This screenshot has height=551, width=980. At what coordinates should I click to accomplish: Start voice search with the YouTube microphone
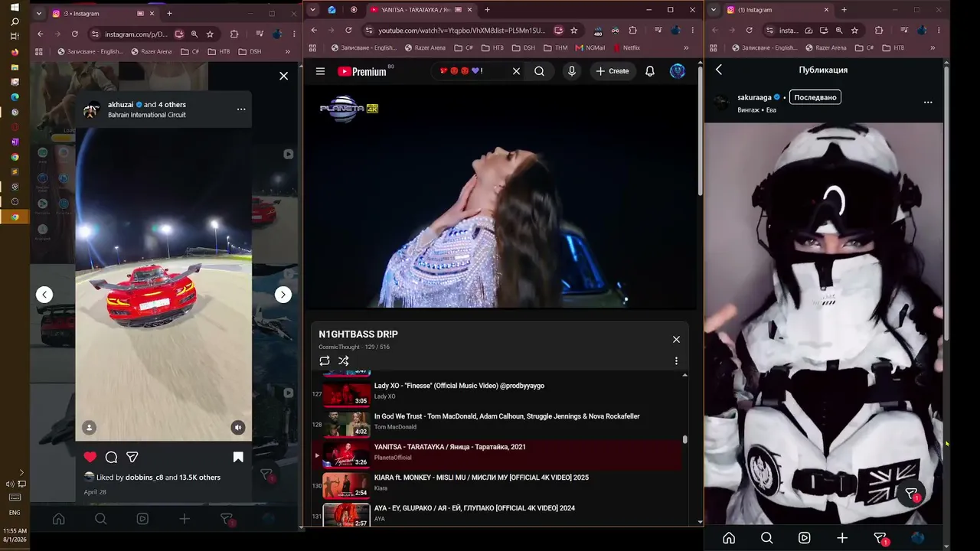571,71
